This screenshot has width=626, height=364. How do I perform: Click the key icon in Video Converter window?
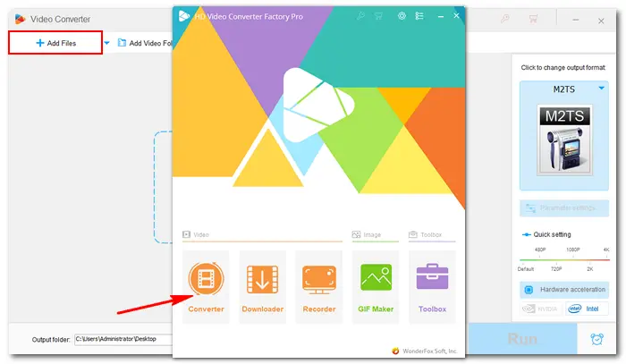click(x=505, y=19)
